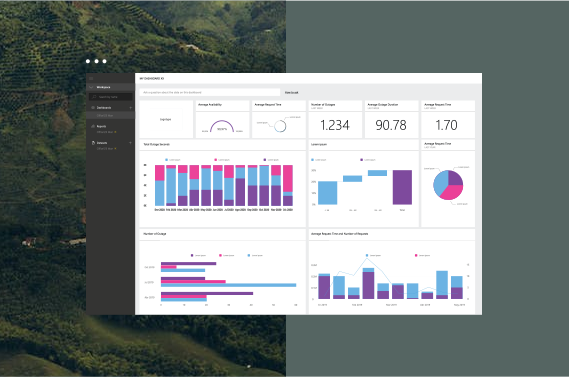The image size is (569, 377).
Task: Toggle the favorite star beside the Reports item
Action: pos(115,132)
